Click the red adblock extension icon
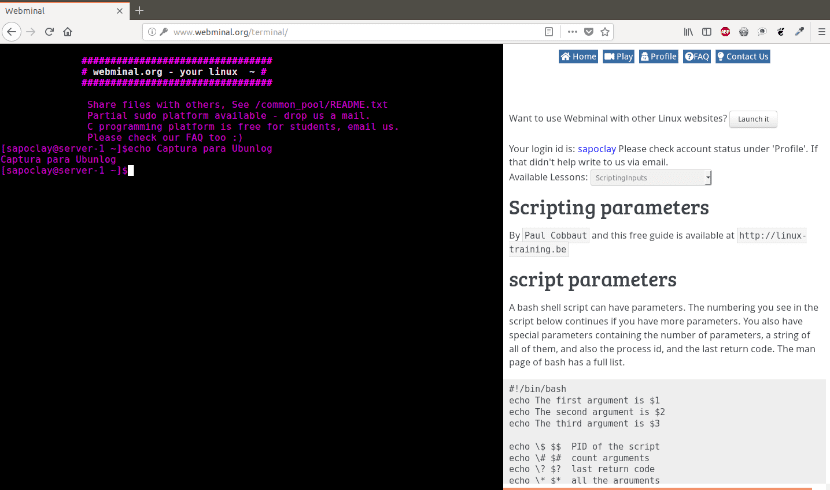The height and width of the screenshot is (490, 830). click(725, 32)
